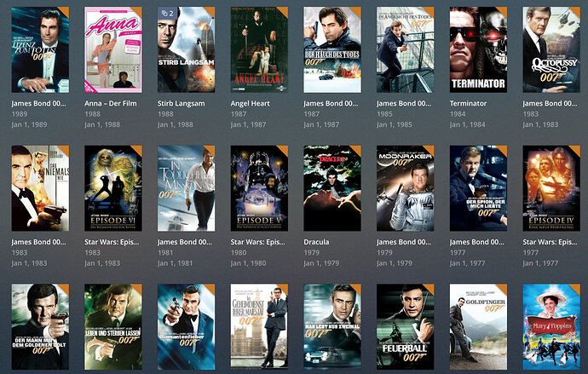Click the 'Anna – Der Film' title
Screen dimensions: 588x374
pos(111,103)
